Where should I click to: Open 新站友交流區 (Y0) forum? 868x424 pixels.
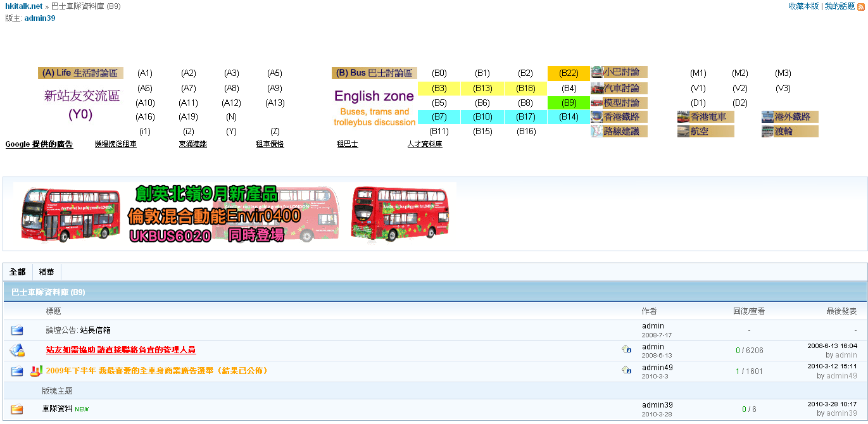pyautogui.click(x=82, y=105)
